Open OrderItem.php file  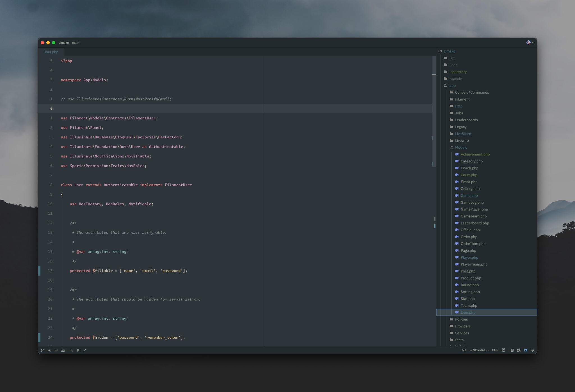coord(487,244)
